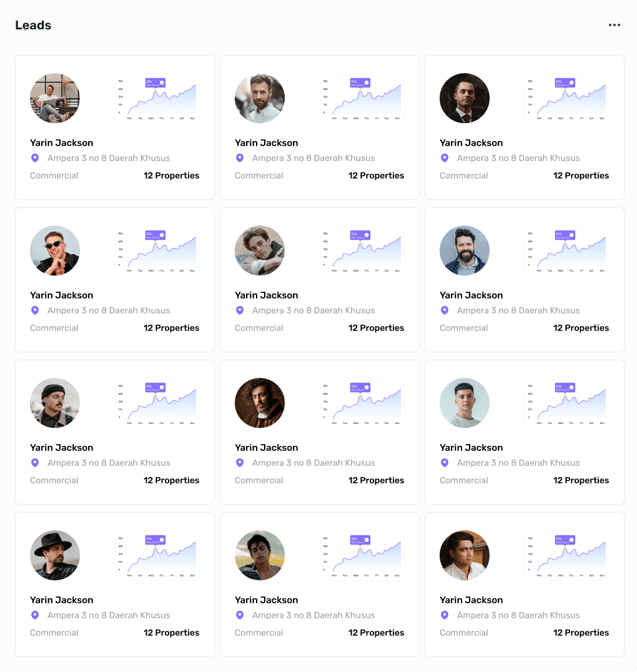
Task: Open the avatar of the man sitting on a couch
Action: click(x=55, y=98)
